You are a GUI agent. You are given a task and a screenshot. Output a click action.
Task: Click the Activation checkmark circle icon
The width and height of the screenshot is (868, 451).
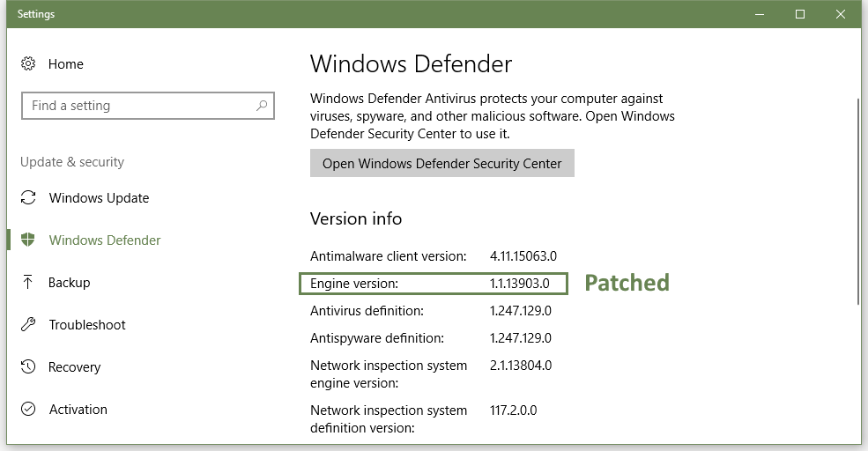point(28,409)
